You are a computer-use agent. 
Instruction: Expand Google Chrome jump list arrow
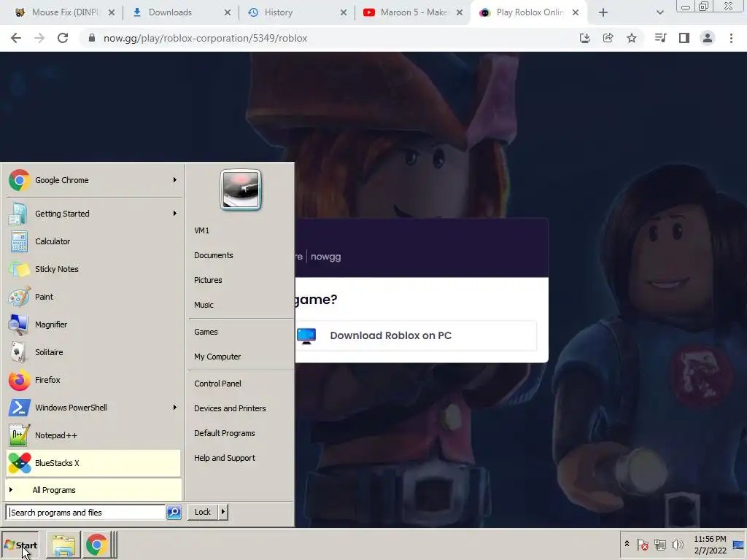(175, 180)
